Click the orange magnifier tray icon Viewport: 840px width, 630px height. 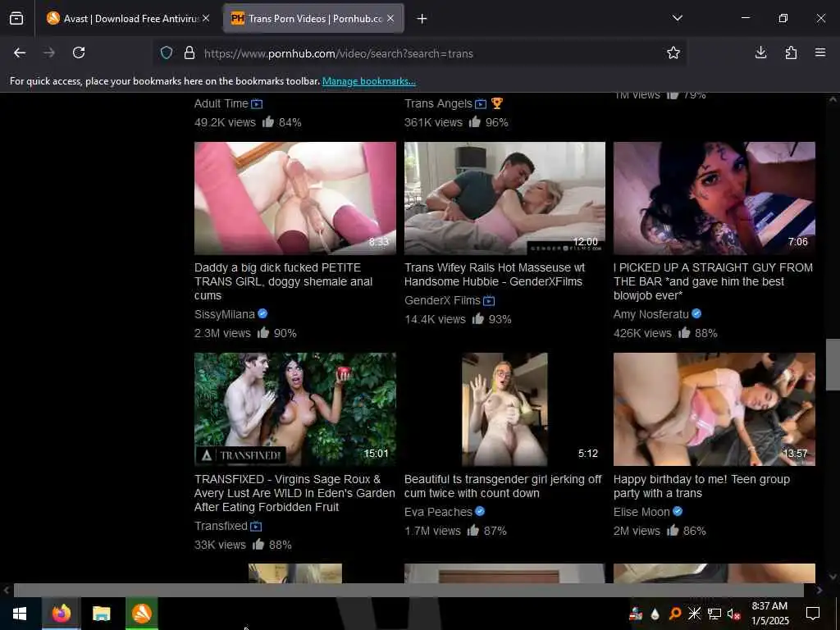675,614
